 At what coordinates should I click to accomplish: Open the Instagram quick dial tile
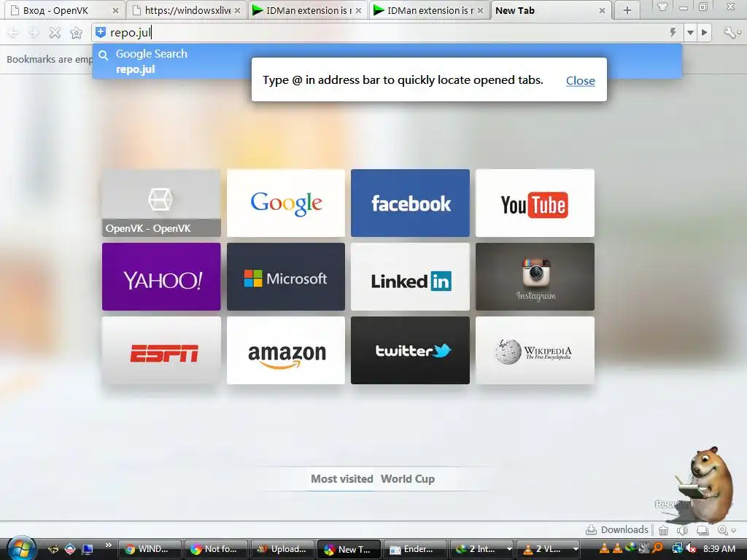[535, 276]
